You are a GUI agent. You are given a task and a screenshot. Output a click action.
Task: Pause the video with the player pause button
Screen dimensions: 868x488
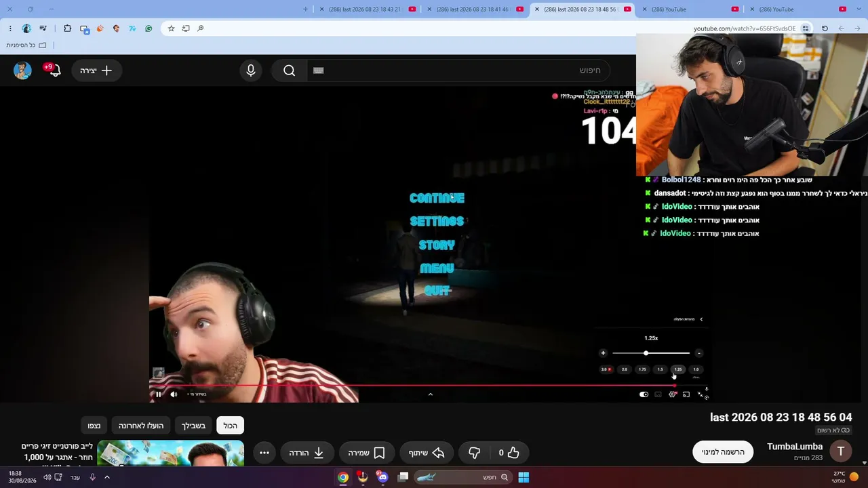point(159,394)
